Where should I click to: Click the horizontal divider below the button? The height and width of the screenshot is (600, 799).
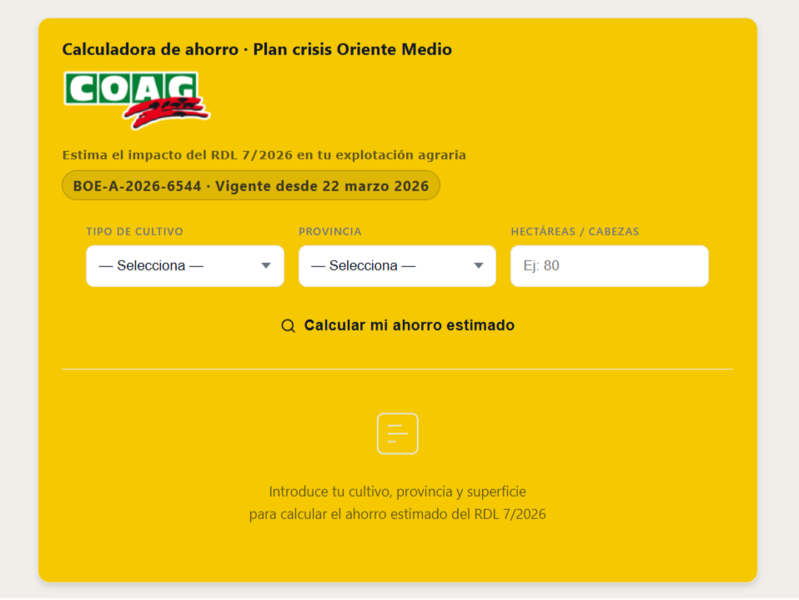click(397, 369)
